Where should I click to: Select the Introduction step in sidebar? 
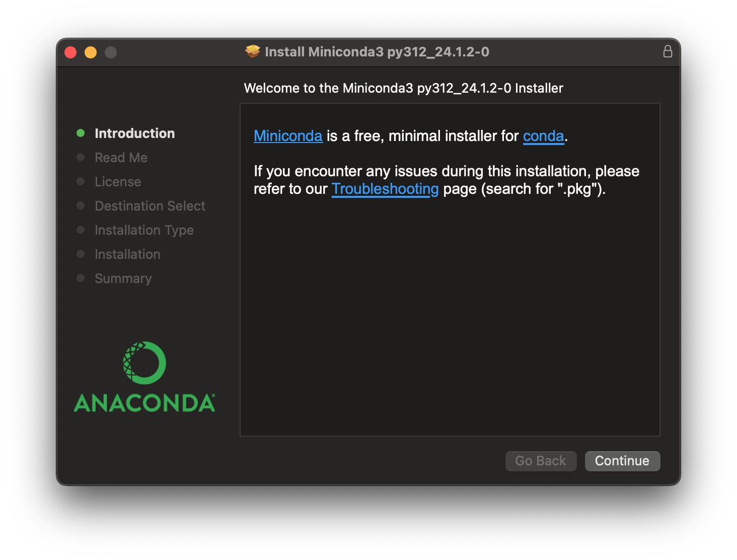point(134,133)
